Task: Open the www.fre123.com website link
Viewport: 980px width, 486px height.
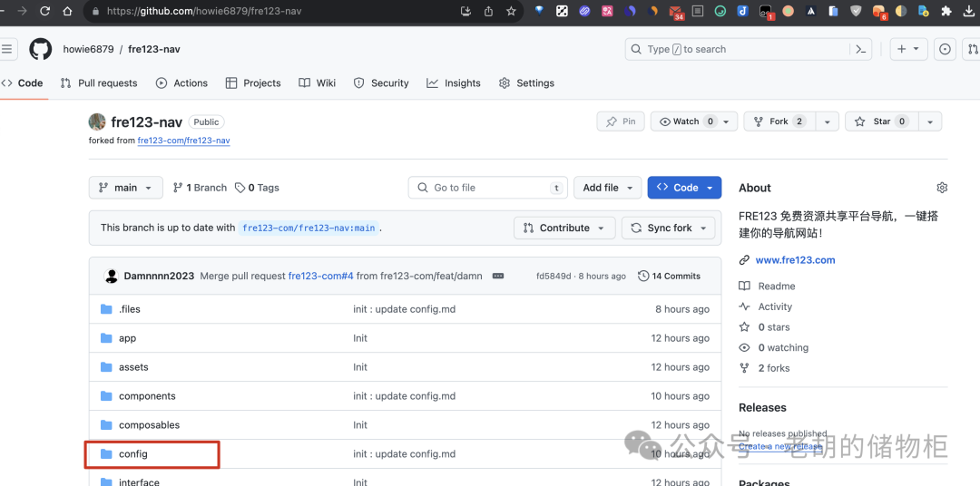Action: (795, 260)
